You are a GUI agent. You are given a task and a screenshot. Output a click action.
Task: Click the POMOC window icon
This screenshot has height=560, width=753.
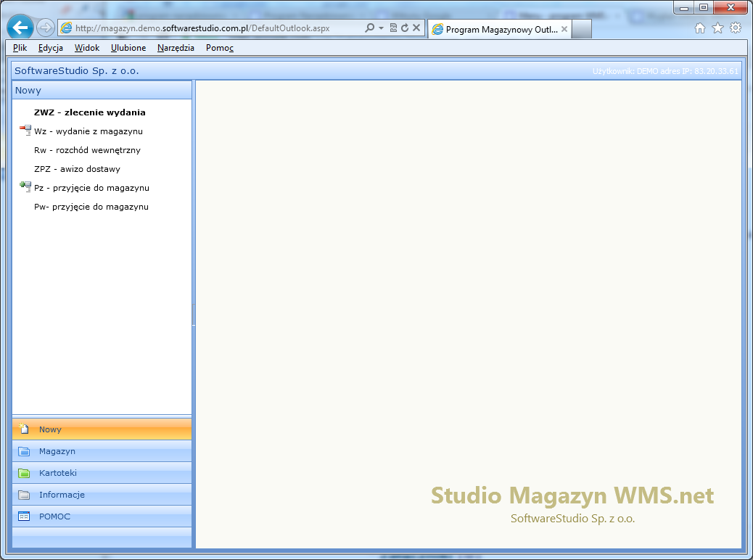[23, 516]
